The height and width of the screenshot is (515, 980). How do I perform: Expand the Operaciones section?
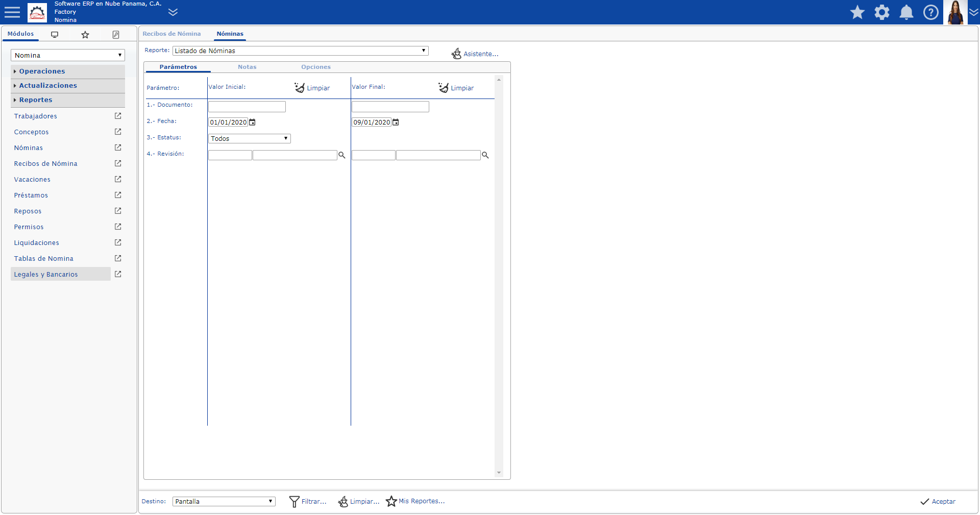coord(42,71)
